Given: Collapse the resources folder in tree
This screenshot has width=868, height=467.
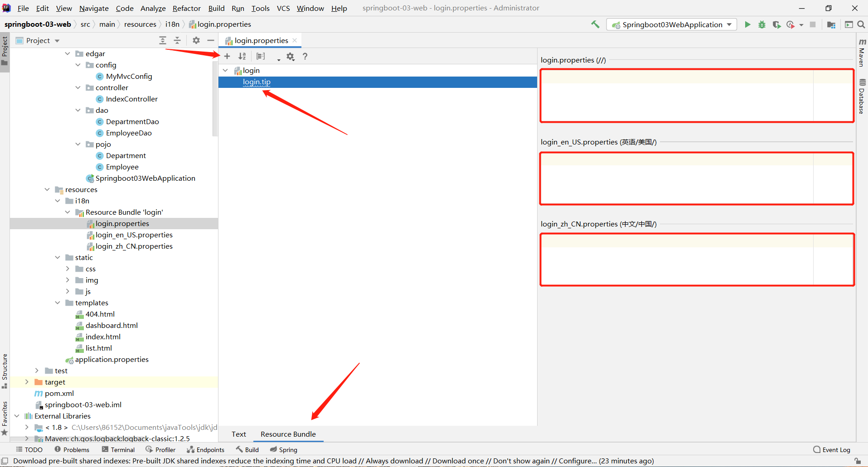Looking at the screenshot, I should tap(47, 189).
